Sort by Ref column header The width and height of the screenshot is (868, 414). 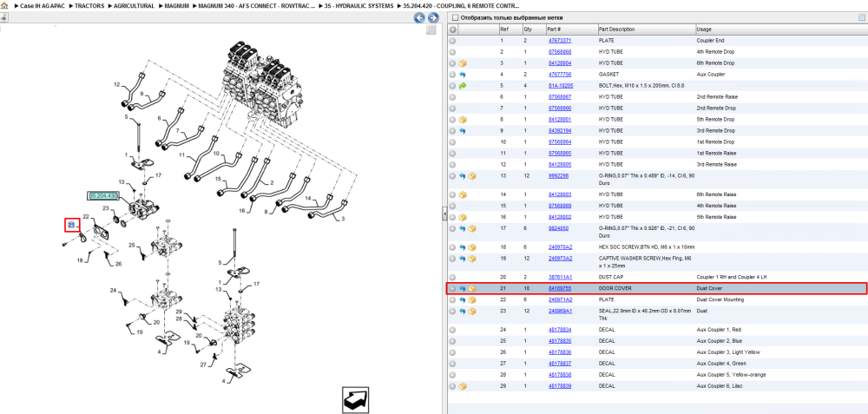(503, 29)
